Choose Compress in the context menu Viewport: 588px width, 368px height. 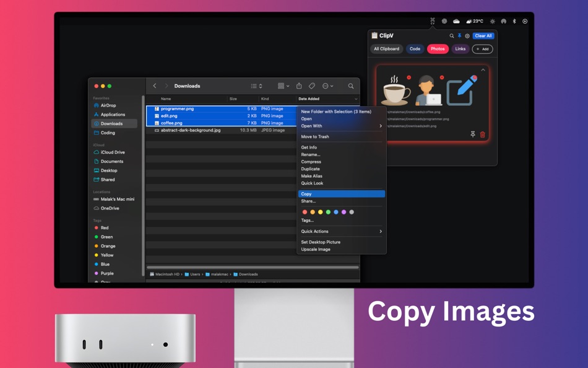pos(311,162)
